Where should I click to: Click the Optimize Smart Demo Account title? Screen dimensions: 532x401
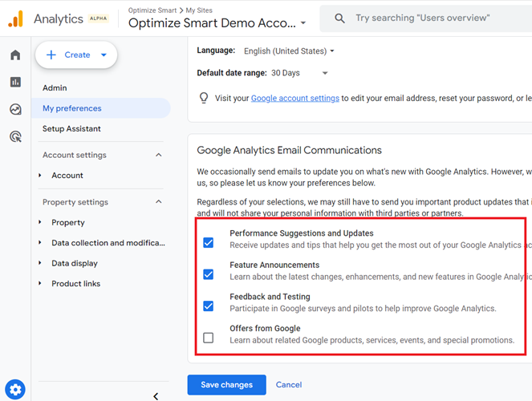(212, 23)
